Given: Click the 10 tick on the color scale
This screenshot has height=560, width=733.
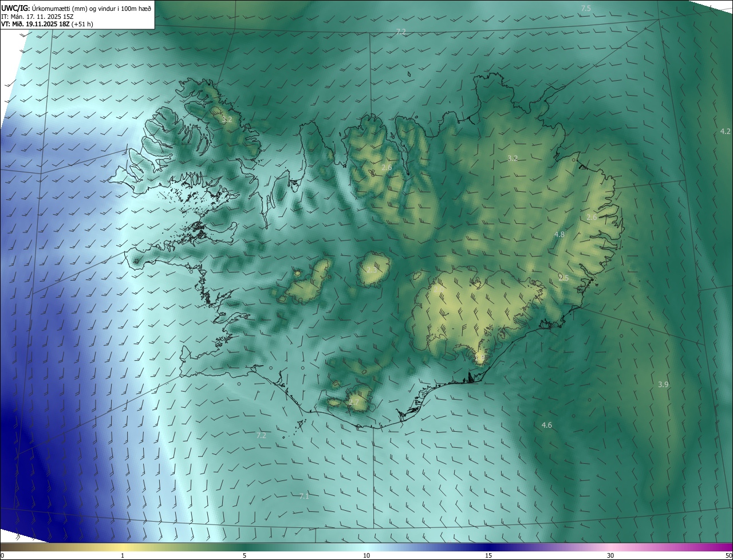Looking at the screenshot, I should [366, 556].
